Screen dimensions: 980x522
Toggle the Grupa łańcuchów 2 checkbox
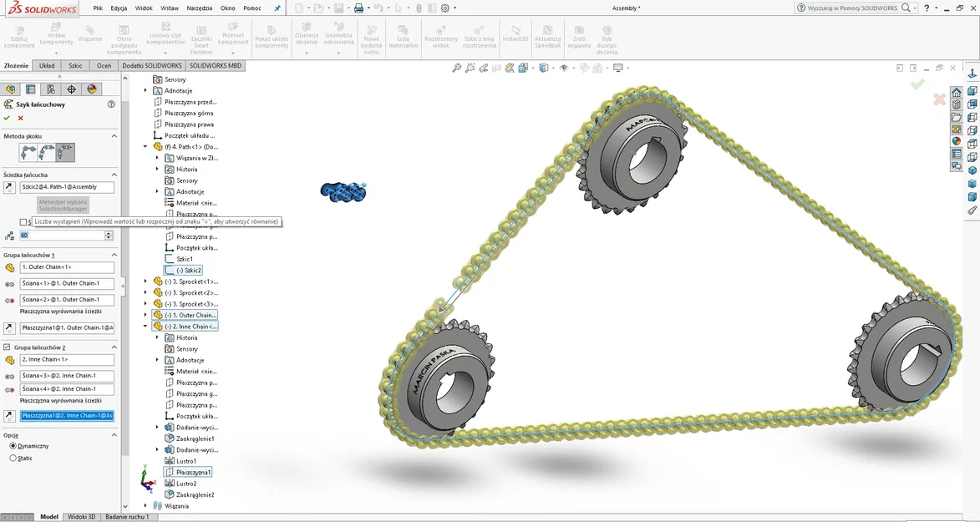click(x=8, y=347)
